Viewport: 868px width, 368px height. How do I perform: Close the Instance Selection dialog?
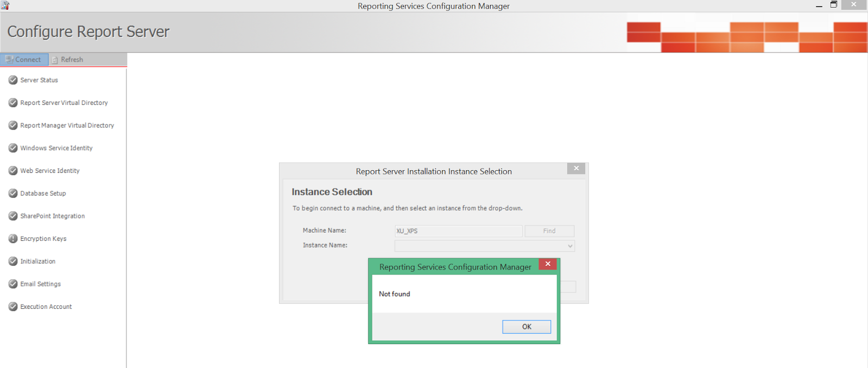(x=576, y=169)
